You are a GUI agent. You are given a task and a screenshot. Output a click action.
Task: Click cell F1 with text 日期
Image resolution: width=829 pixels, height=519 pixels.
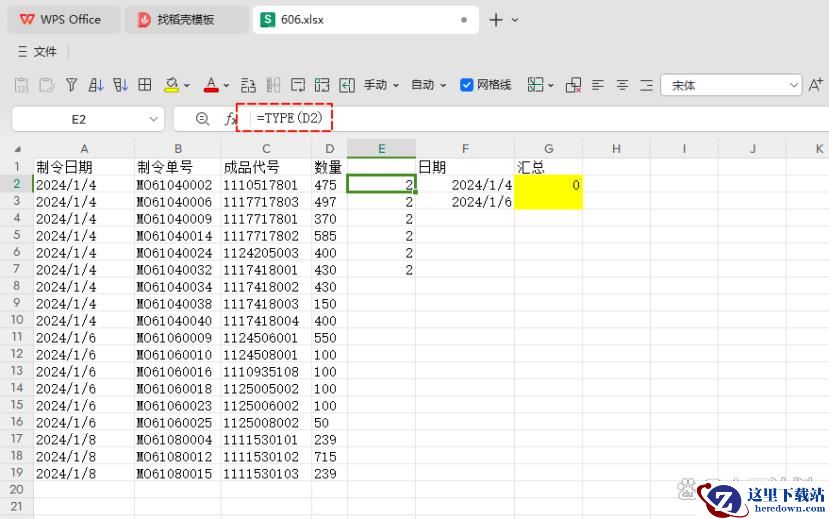465,167
